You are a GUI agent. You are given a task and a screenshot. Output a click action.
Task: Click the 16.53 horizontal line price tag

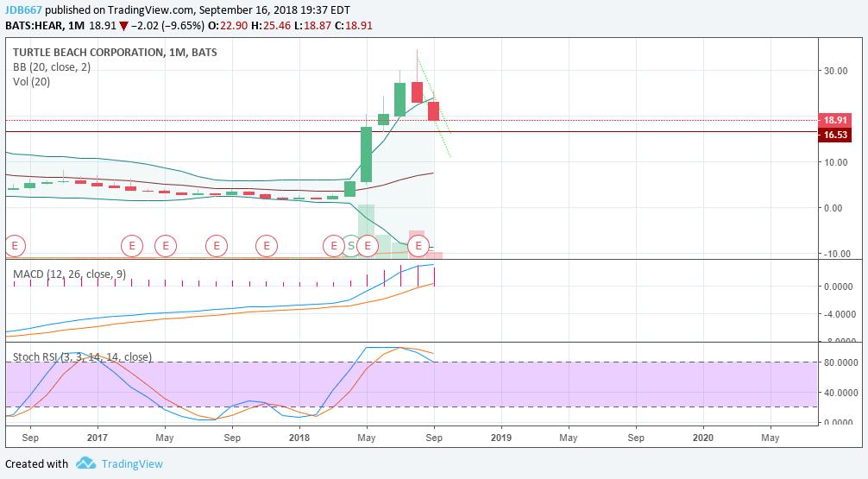(x=835, y=135)
